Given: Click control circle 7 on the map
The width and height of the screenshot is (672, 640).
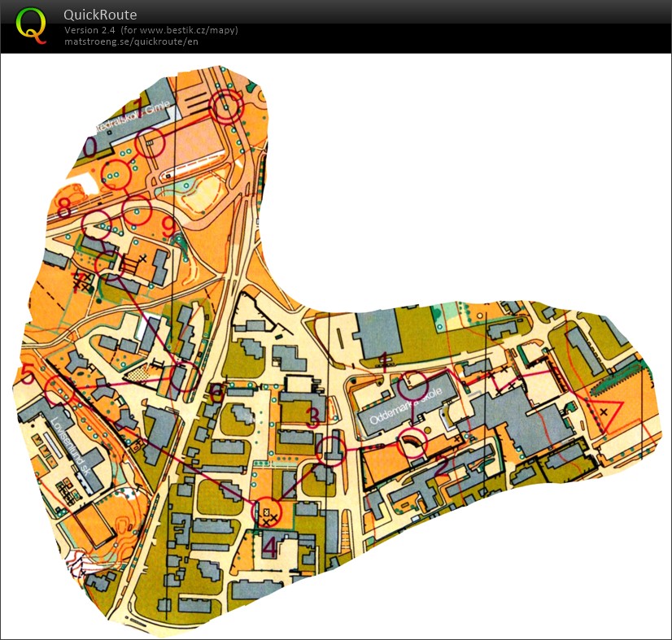Looking at the screenshot, I should pyautogui.click(x=109, y=266).
